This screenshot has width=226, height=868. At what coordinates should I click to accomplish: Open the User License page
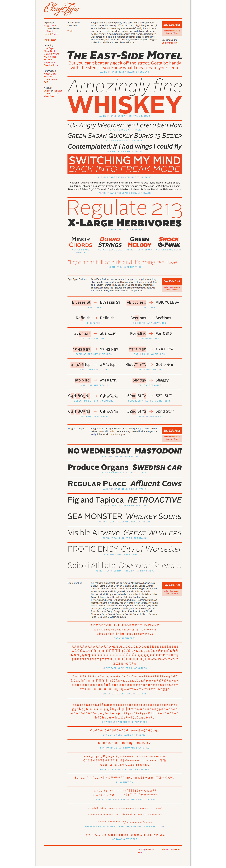(x=50, y=80)
